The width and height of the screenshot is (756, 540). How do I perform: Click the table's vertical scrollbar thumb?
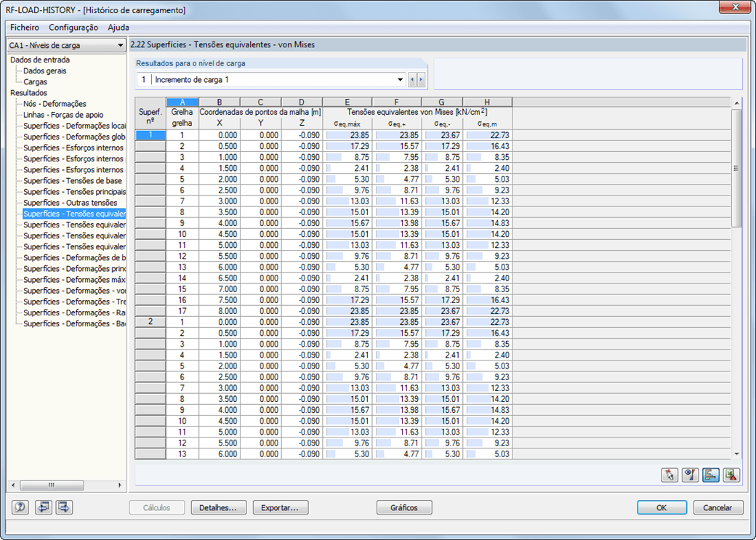(x=736, y=169)
